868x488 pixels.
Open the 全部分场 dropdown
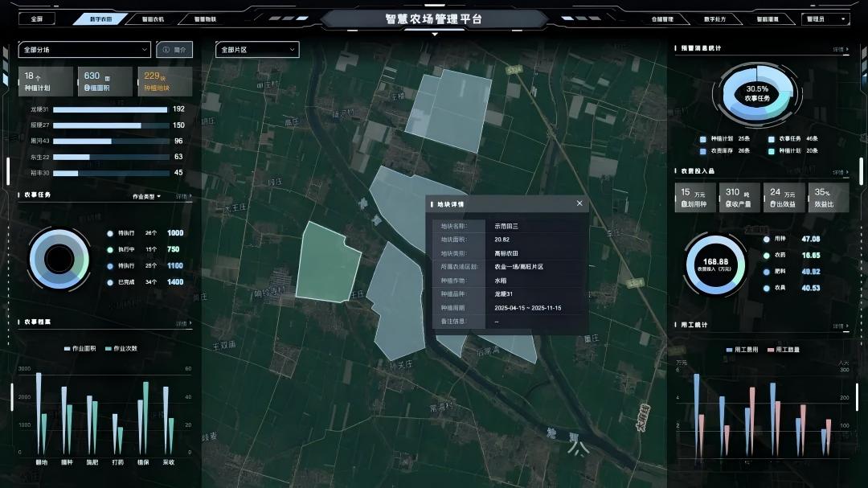(x=84, y=50)
